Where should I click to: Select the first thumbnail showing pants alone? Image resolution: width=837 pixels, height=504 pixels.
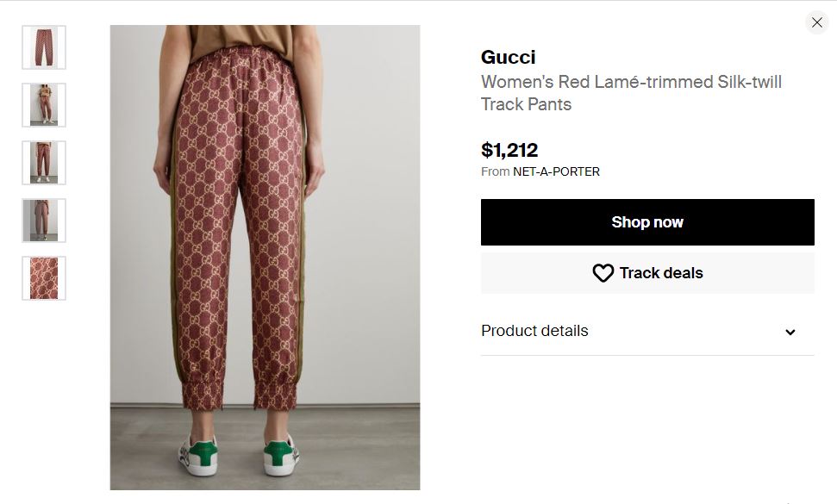44,47
